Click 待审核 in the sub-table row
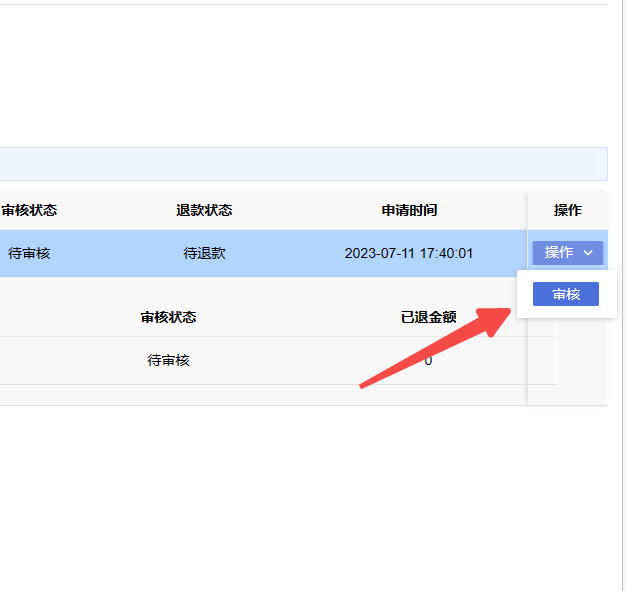 [168, 360]
